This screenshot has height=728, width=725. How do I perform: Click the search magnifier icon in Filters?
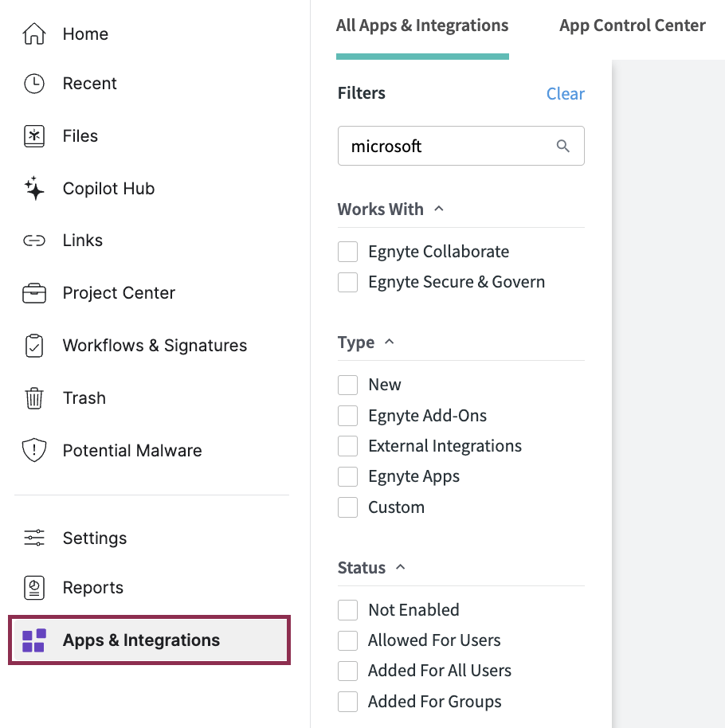563,146
